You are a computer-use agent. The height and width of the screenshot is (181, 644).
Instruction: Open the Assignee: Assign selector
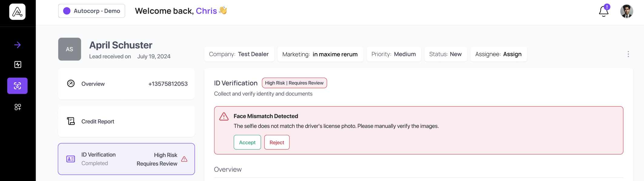tap(498, 54)
